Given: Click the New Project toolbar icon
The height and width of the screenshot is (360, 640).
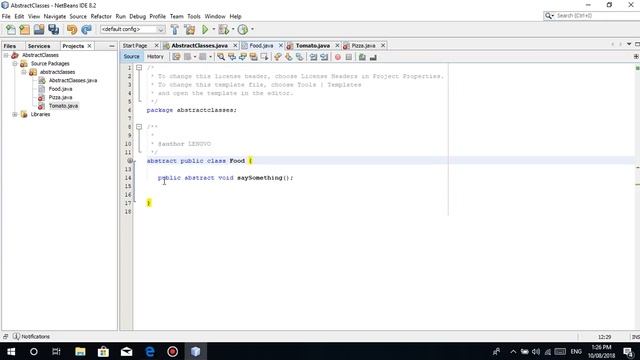Looking at the screenshot, I should pos(25,29).
